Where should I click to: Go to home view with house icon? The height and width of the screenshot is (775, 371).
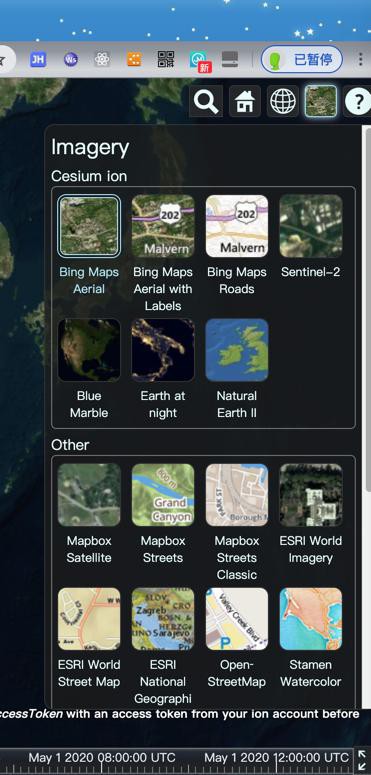tap(245, 101)
